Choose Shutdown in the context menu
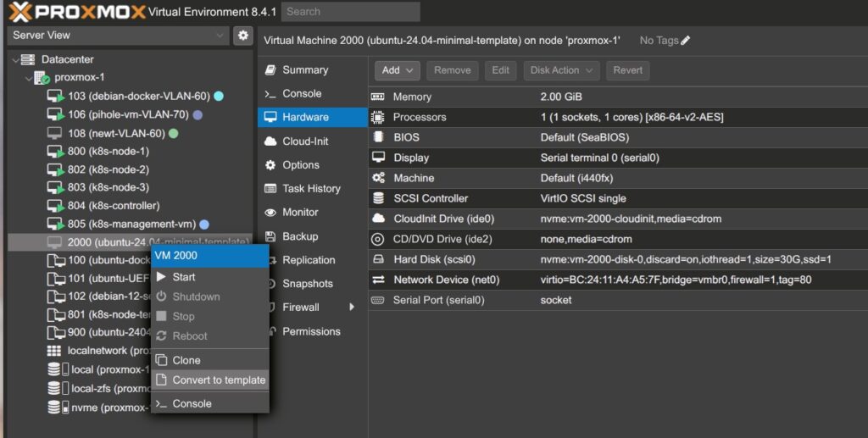The image size is (868, 438). (210, 297)
